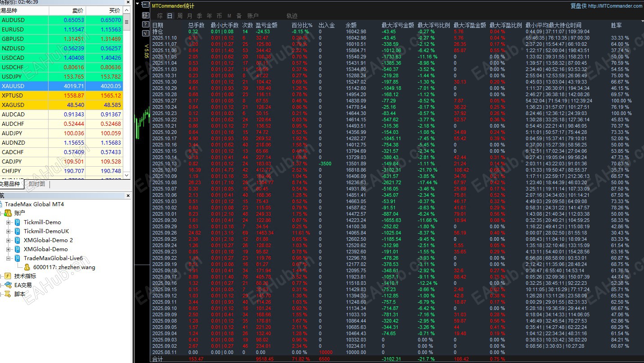Open the 币 currency statistics tab
This screenshot has width=644, height=363.
[219, 16]
